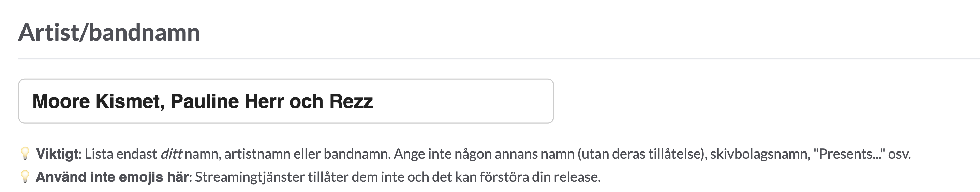Click "Streamingtjänster" in the emoji tip
Image resolution: width=980 pixels, height=192 pixels.
(250, 177)
